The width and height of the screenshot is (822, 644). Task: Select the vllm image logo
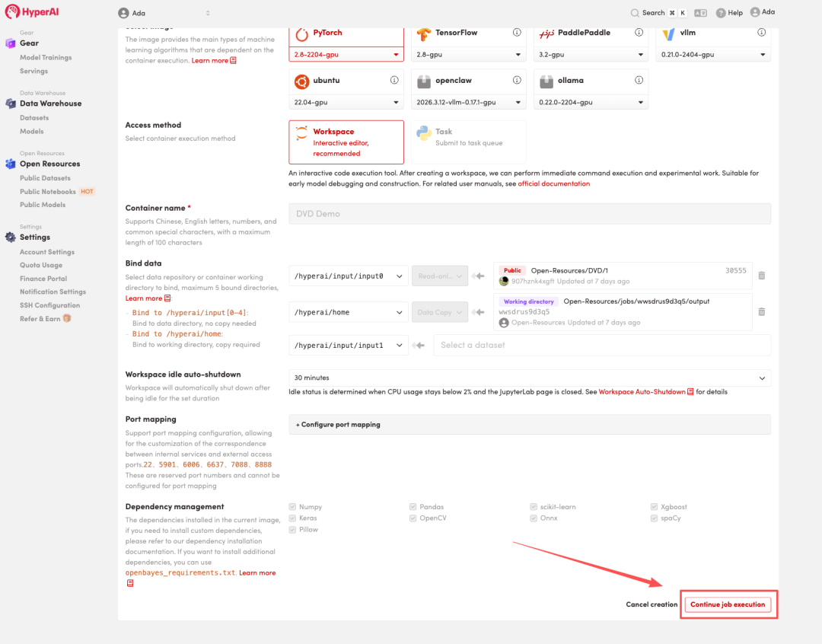point(668,34)
